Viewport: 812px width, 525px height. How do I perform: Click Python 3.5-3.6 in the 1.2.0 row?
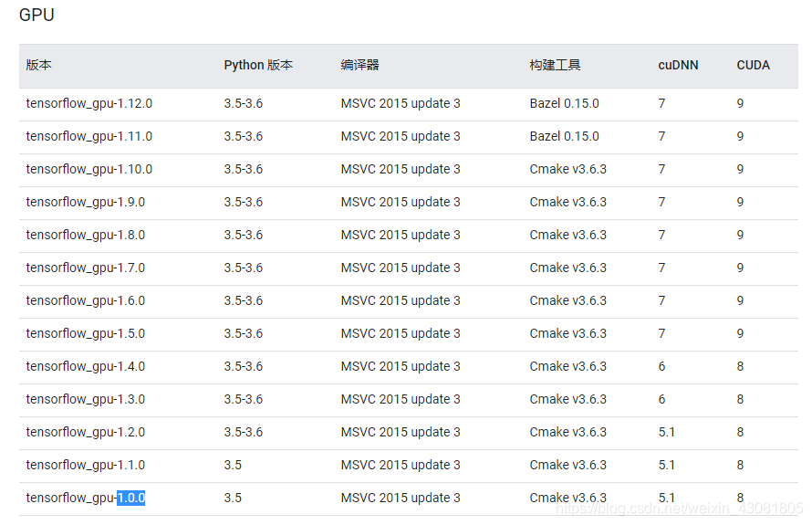[244, 432]
